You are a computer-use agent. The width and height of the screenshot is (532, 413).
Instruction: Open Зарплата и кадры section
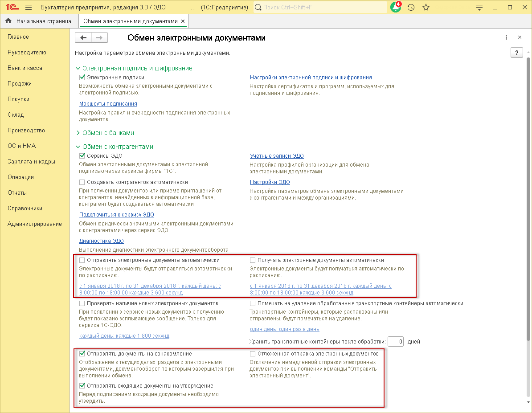coord(32,162)
